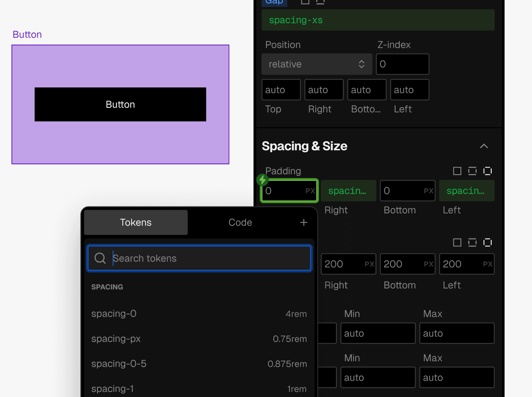Edit the Left position offset field

410,90
